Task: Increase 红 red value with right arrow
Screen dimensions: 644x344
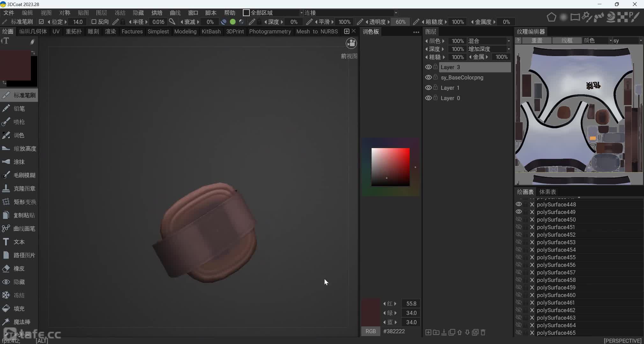Action: (395, 304)
